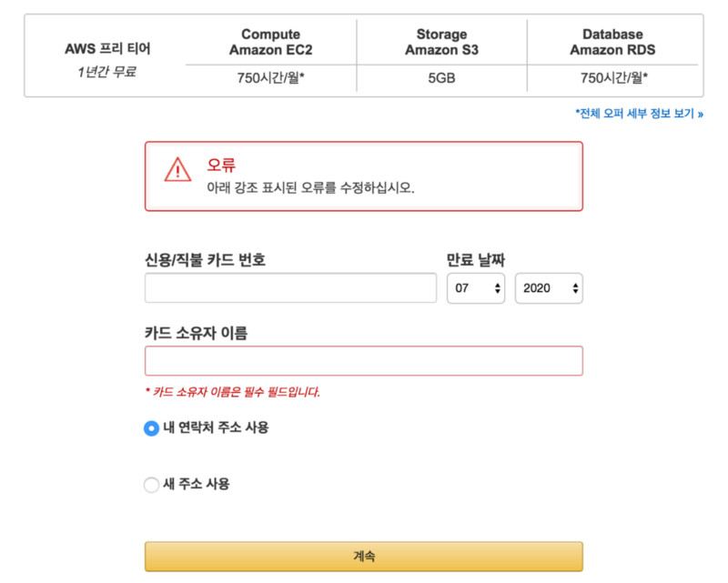Focus the 카드 소유자 이름 input field

pos(363,361)
